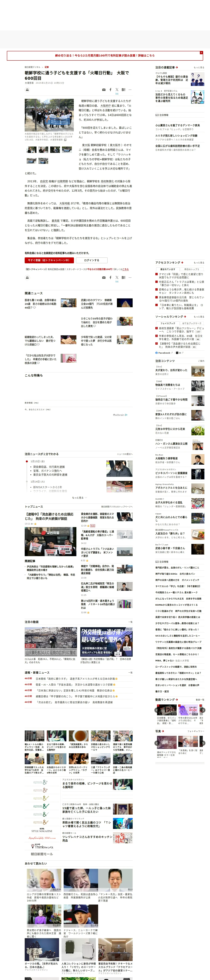Click 朝日新聞デジタル breadcrumb
Screen dimensions: 210x980
tap(32, 67)
